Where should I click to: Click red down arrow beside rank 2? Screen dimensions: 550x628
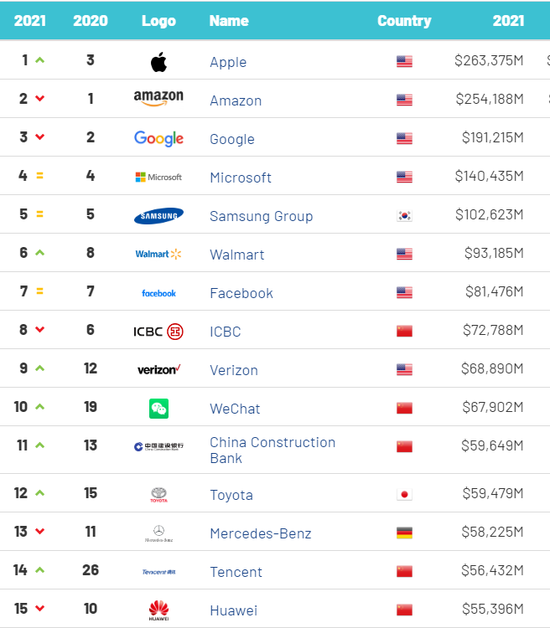[40, 98]
